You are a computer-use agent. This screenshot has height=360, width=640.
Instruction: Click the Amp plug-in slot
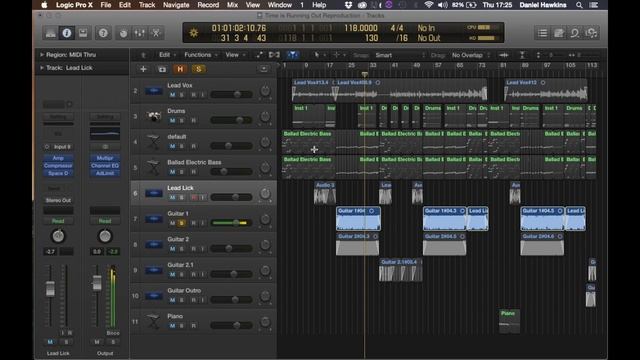pyautogui.click(x=58, y=158)
